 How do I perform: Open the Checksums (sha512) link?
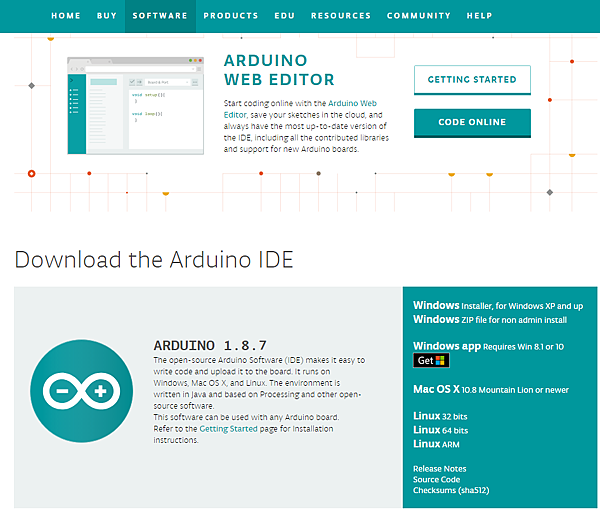click(451, 490)
